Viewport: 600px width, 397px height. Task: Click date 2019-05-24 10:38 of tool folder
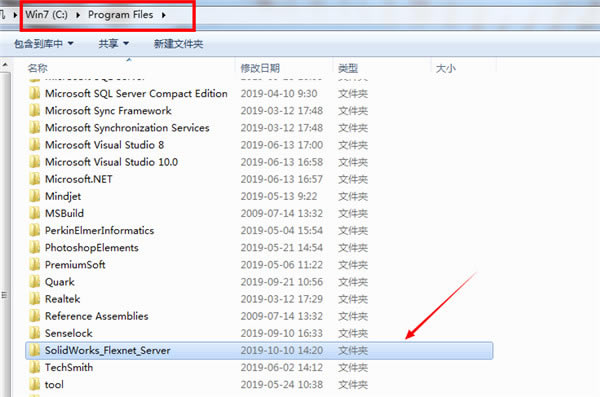click(282, 384)
